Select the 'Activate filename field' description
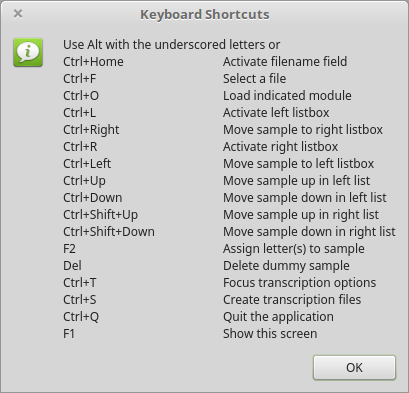This screenshot has height=393, width=409. (x=285, y=62)
